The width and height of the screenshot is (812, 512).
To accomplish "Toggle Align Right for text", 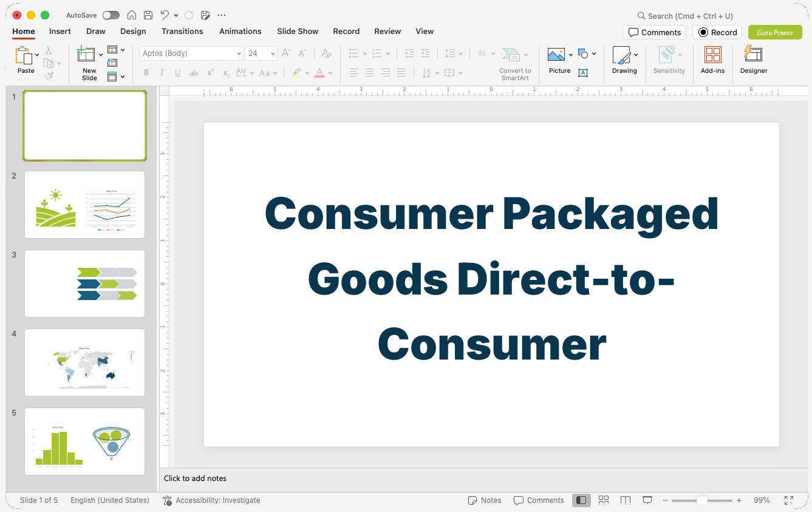I will point(386,73).
